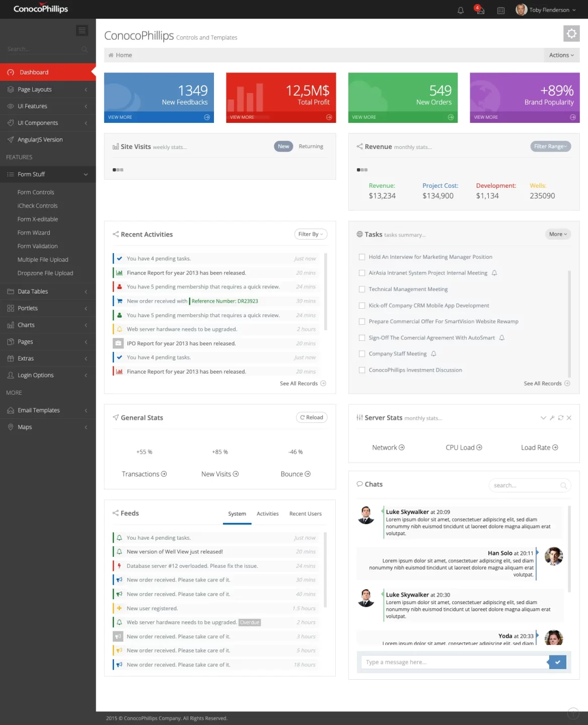Switch to the Recent Users feeds tab
Image resolution: width=588 pixels, height=725 pixels.
point(306,514)
